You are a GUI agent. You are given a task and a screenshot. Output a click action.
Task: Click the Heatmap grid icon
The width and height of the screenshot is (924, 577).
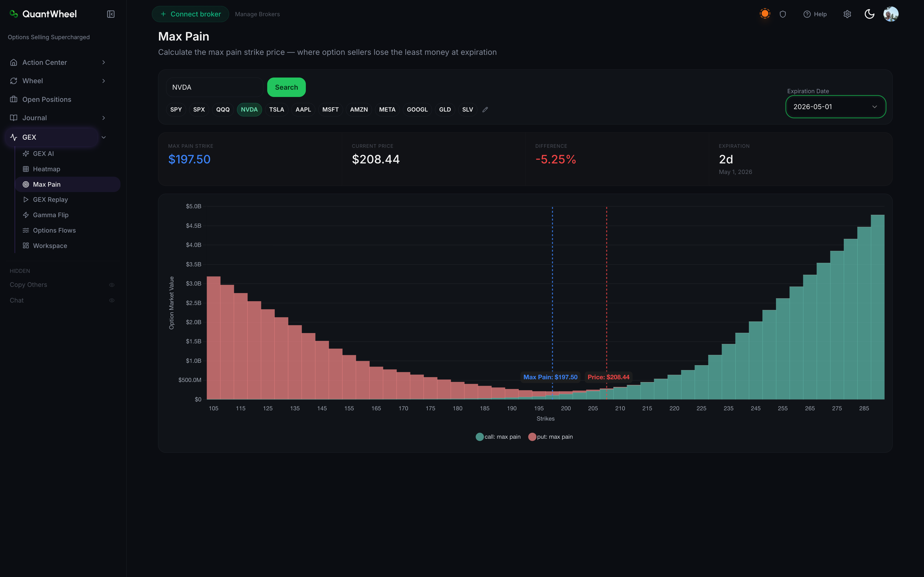[x=26, y=169]
